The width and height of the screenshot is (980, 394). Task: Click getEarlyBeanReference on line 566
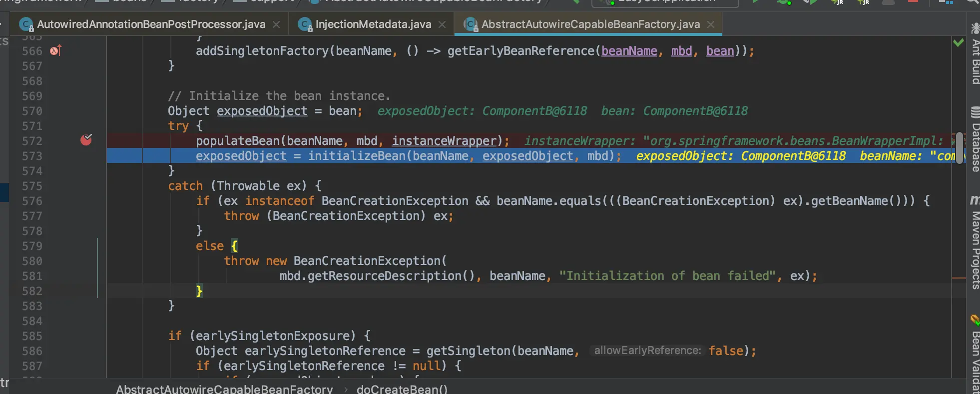click(521, 51)
